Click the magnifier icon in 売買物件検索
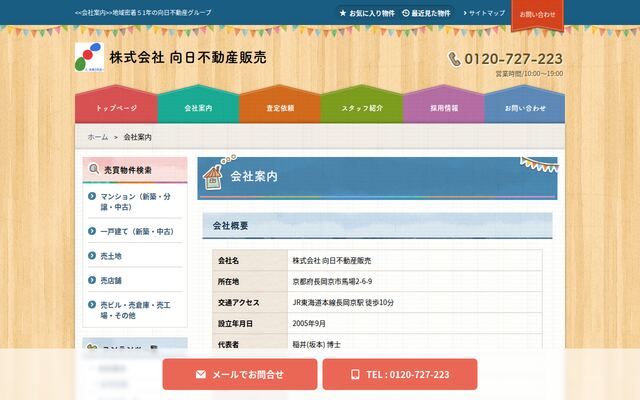 pyautogui.click(x=94, y=169)
